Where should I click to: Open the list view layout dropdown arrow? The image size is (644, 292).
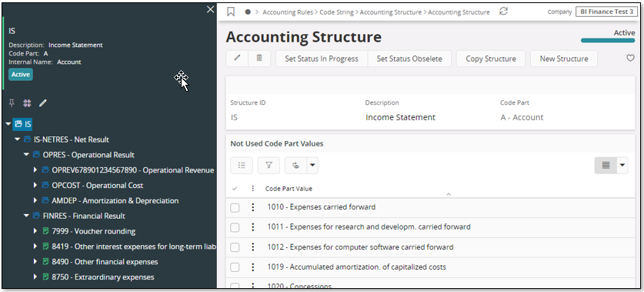[x=622, y=166]
